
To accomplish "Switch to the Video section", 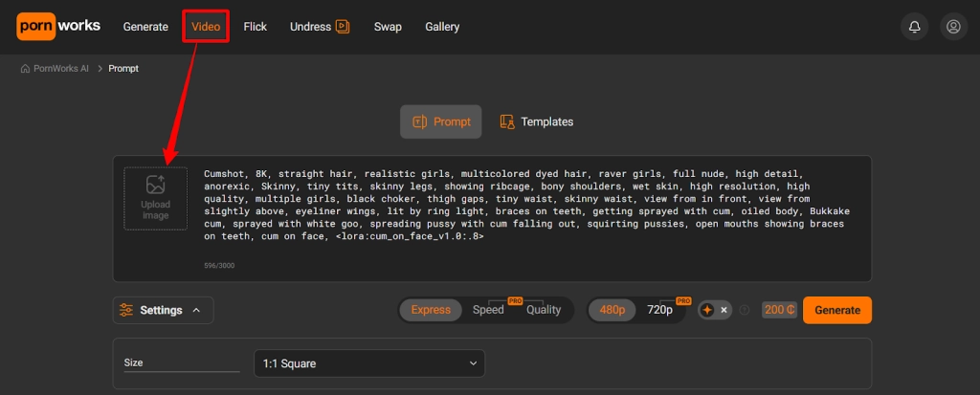I will coord(206,27).
